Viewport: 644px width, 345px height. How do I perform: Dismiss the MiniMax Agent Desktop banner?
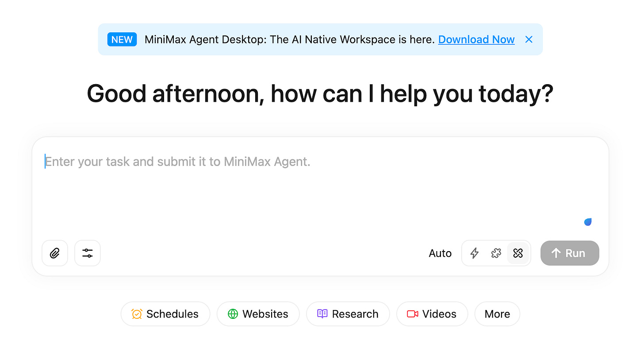[x=529, y=39]
